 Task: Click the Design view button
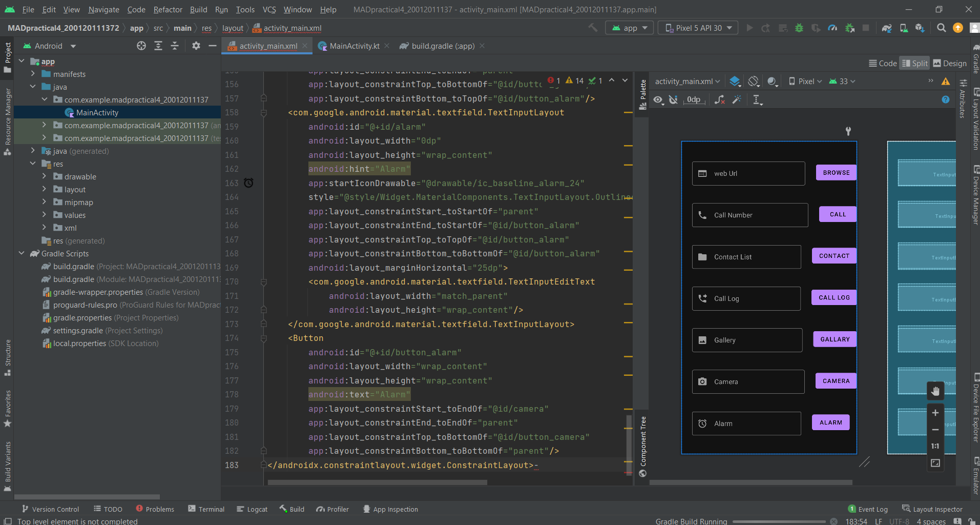(x=950, y=63)
